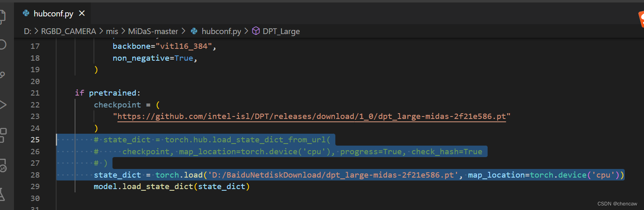This screenshot has height=210, width=644.
Task: Click the cube symbol icon before DPT_Large
Action: click(x=256, y=31)
